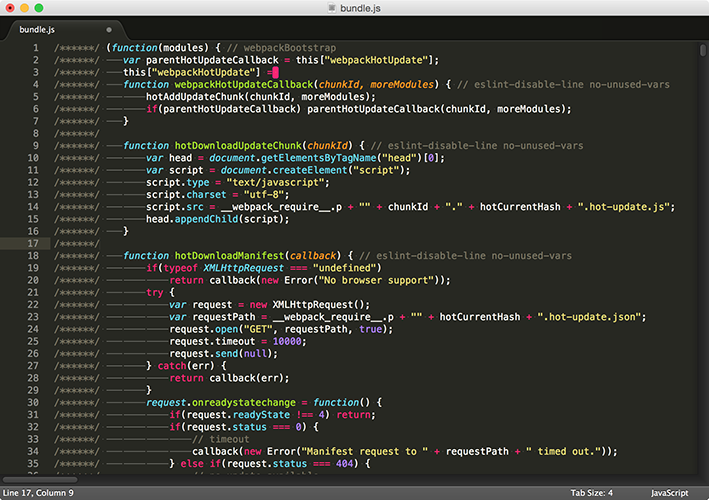This screenshot has height=500, width=709.
Task: Click the pink cursor on line 3
Action: click(275, 72)
